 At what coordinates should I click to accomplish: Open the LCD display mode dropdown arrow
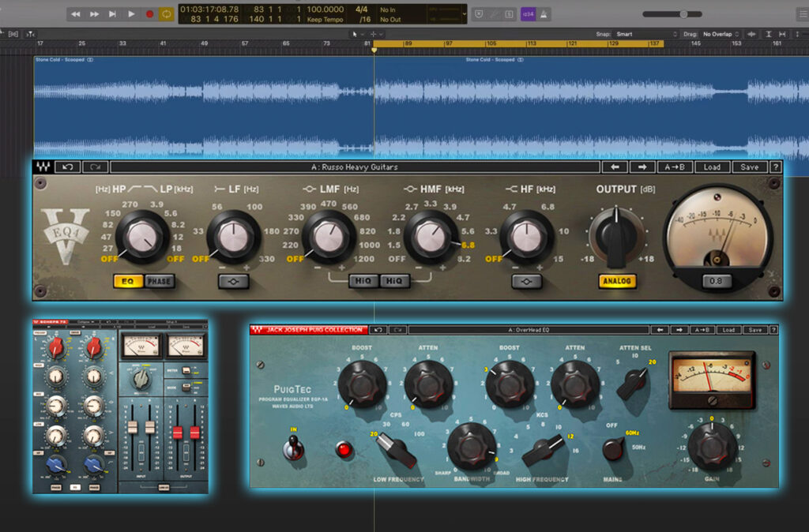(x=465, y=14)
